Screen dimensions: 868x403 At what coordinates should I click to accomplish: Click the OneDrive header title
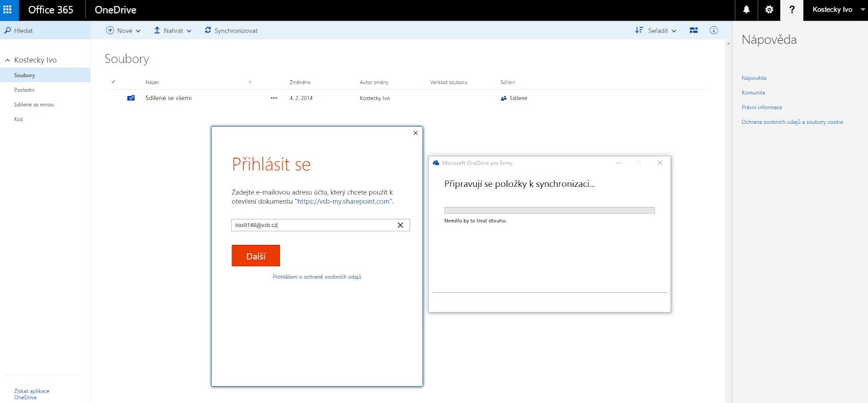click(x=116, y=10)
